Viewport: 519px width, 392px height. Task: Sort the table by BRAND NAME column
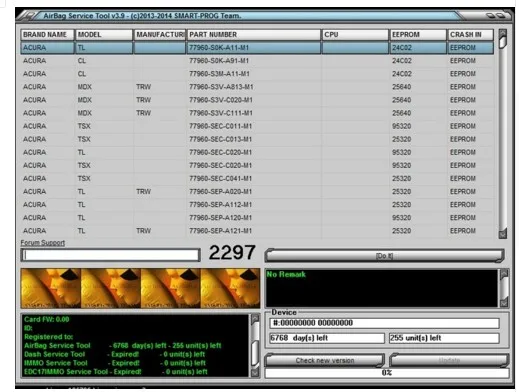tap(47, 35)
